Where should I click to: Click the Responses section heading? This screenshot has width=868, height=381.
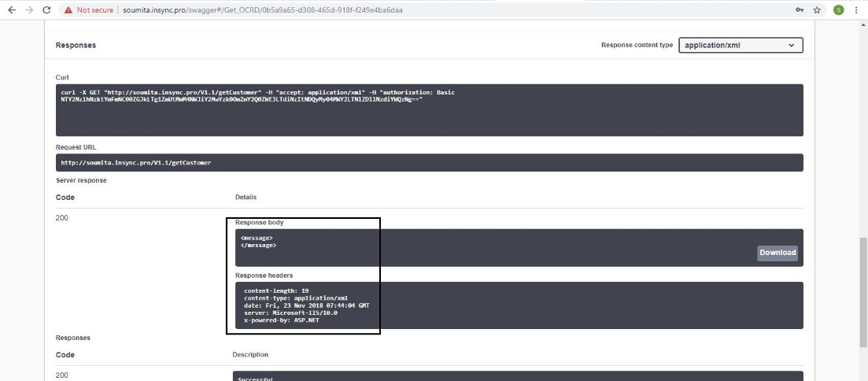point(76,46)
